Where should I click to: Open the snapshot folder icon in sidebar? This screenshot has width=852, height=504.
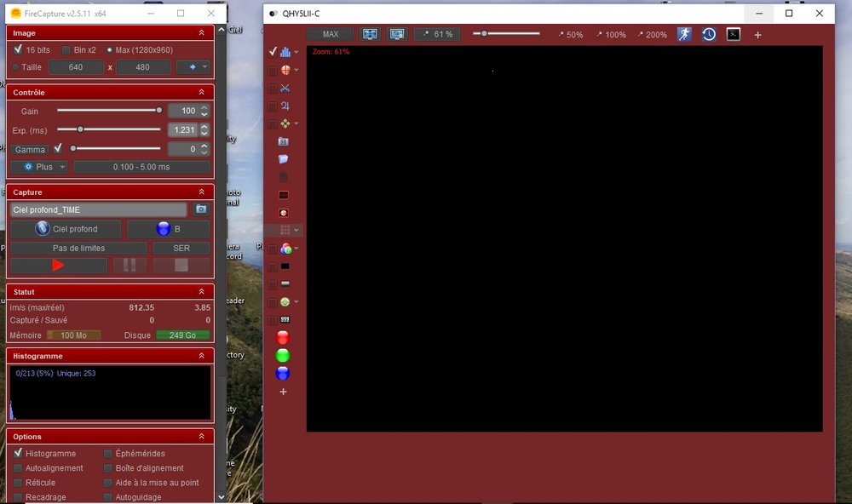pyautogui.click(x=283, y=141)
